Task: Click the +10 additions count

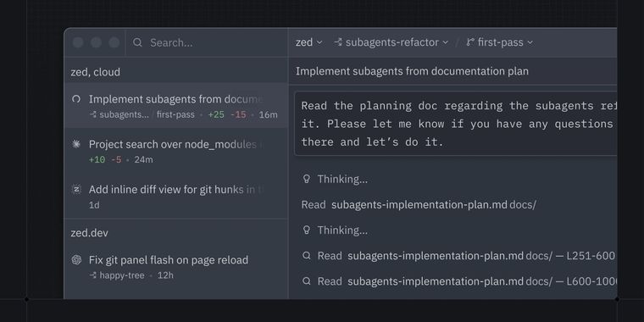Action: [x=97, y=160]
